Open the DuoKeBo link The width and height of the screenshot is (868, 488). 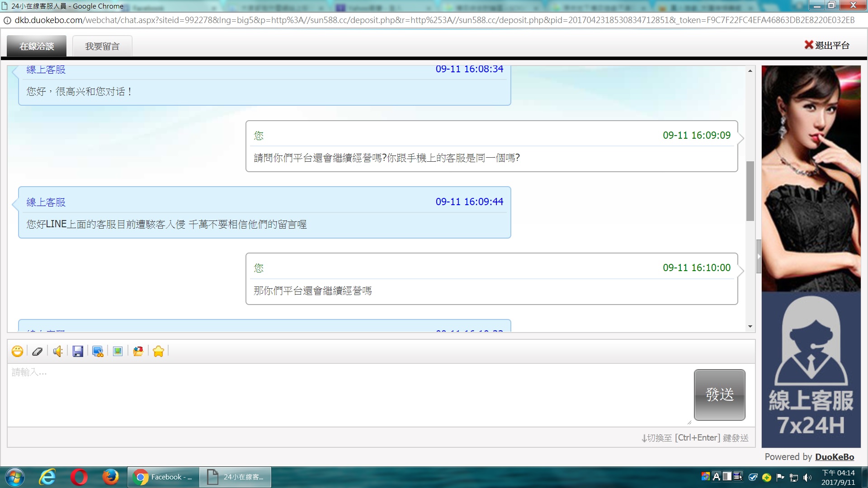(835, 457)
